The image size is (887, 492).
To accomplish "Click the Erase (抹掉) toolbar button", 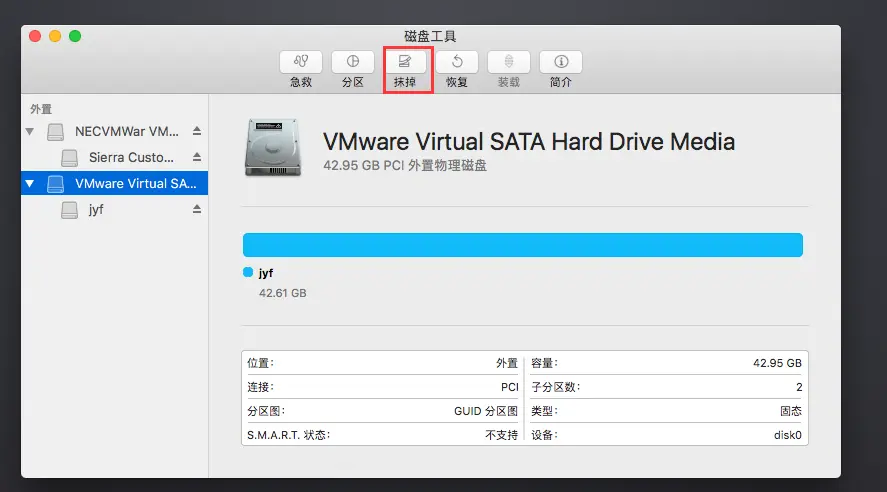I will 404,62.
